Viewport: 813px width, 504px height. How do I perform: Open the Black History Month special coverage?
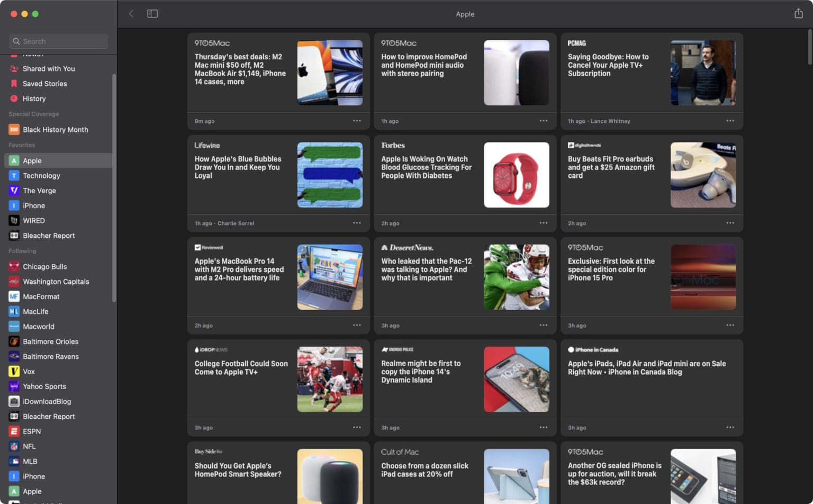(x=55, y=129)
